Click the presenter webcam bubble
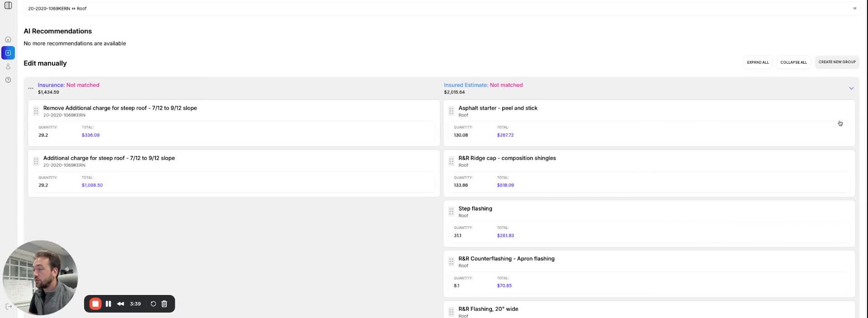Image resolution: width=868 pixels, height=318 pixels. point(40,277)
